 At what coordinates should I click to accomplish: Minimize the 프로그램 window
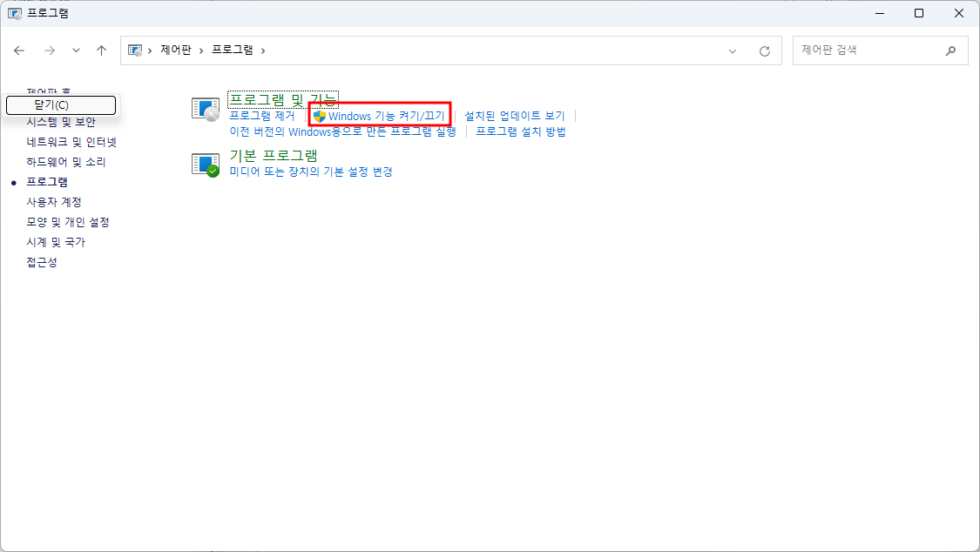[x=880, y=13]
